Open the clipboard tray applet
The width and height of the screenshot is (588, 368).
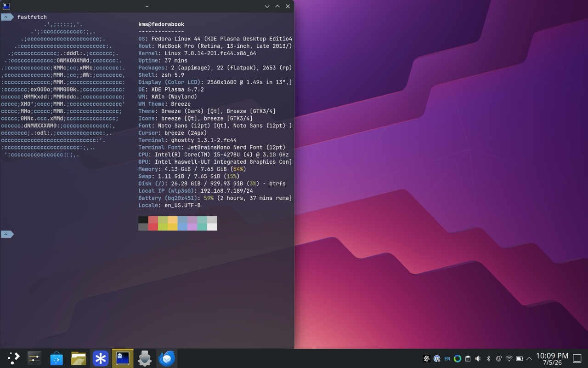tap(468, 359)
